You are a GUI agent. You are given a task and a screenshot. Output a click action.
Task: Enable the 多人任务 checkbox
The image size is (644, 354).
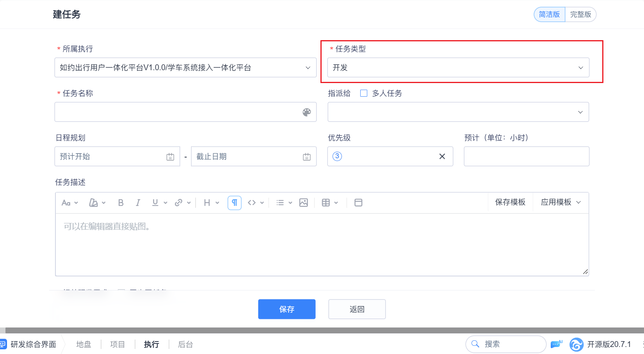[364, 93]
